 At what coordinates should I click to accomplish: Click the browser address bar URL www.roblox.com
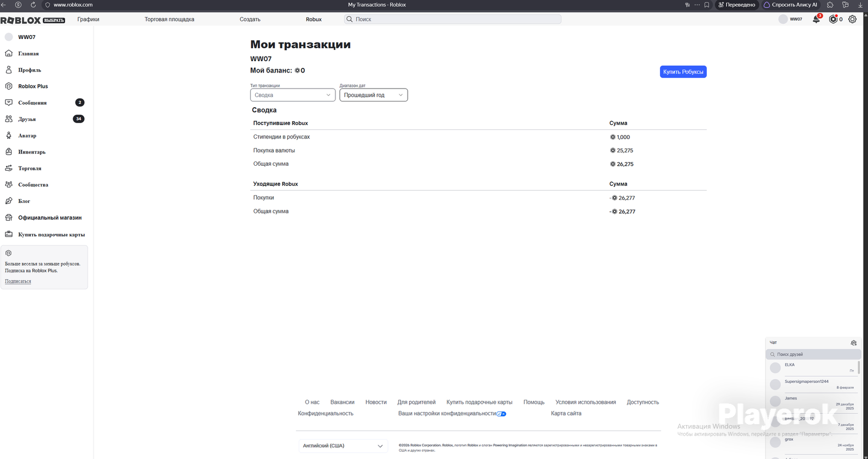73,5
